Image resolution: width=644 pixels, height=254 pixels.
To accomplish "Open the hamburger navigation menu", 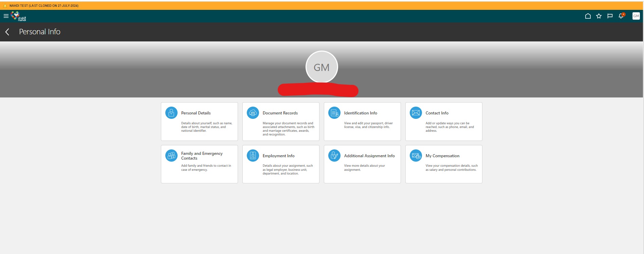I will (6, 16).
